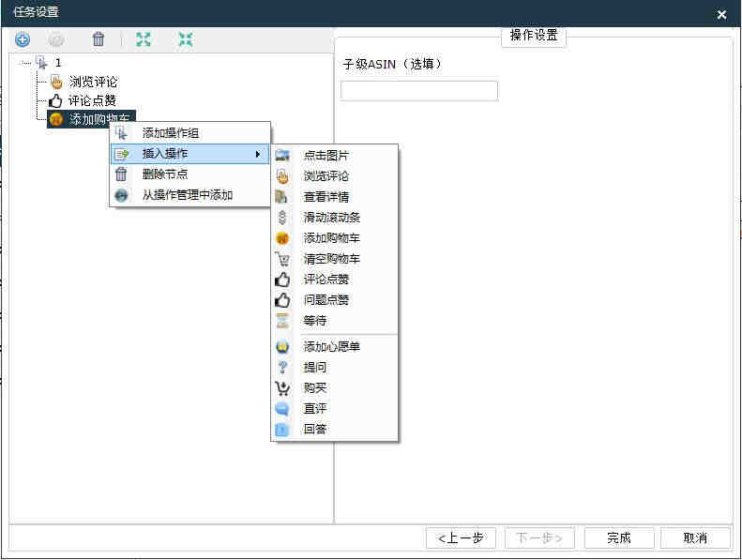Click the expand-all green arrows icon
The image size is (742, 560).
click(x=144, y=39)
